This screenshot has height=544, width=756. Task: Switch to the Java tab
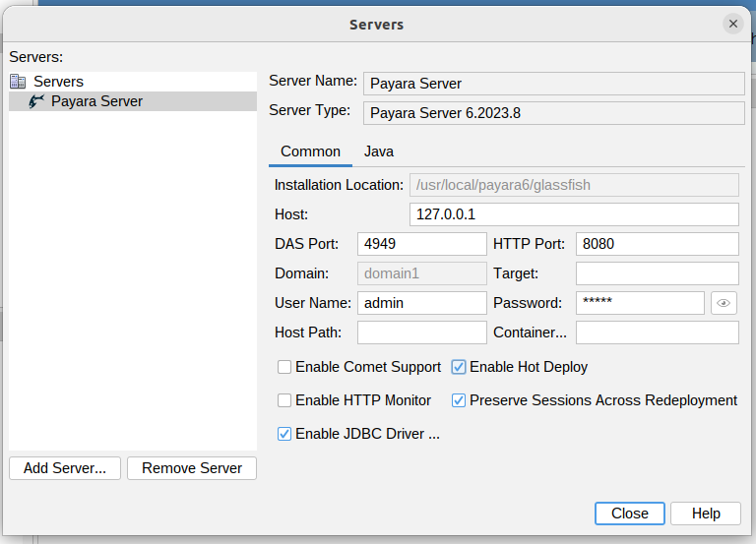(x=379, y=151)
